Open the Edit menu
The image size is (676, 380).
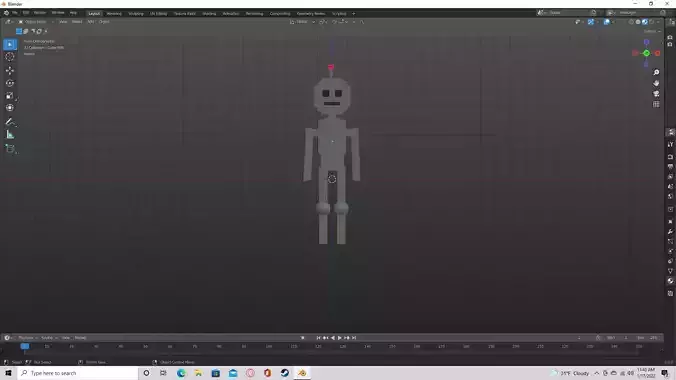coord(26,13)
